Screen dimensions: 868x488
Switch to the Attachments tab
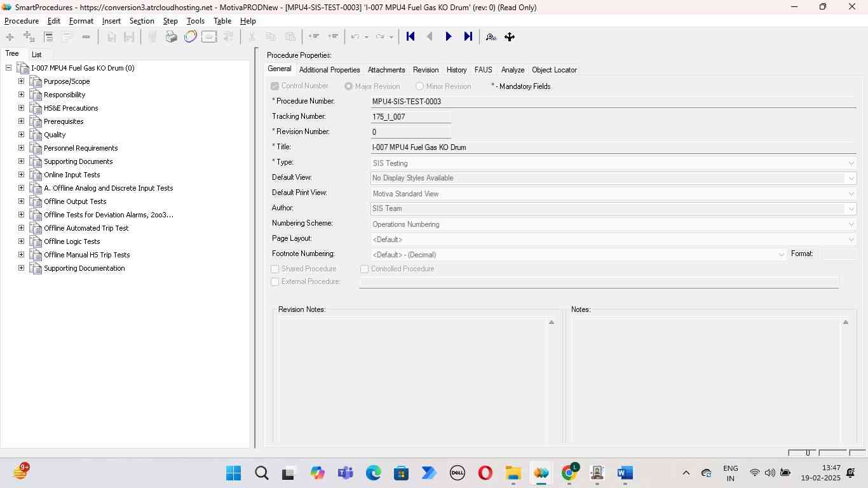click(386, 70)
